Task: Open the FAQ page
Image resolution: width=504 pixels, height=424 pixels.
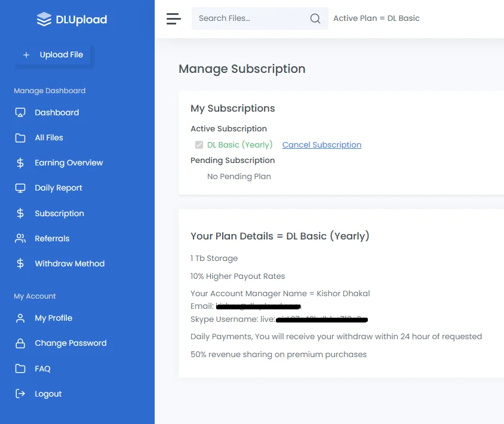Action: click(x=42, y=368)
